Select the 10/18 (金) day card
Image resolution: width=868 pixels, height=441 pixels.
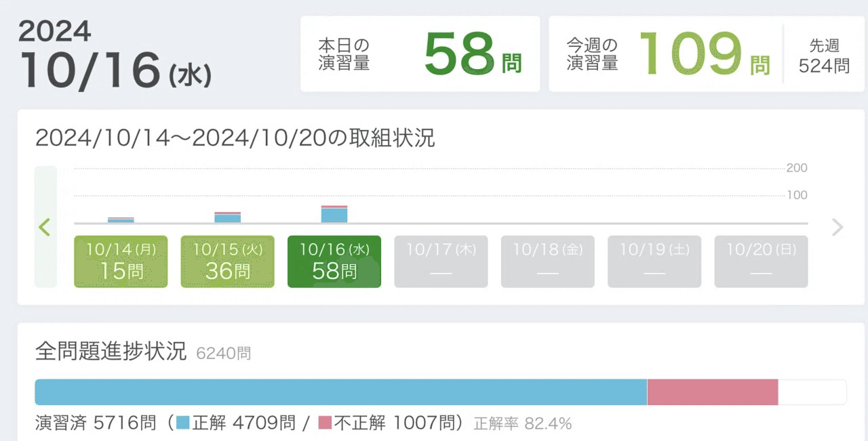pos(548,261)
